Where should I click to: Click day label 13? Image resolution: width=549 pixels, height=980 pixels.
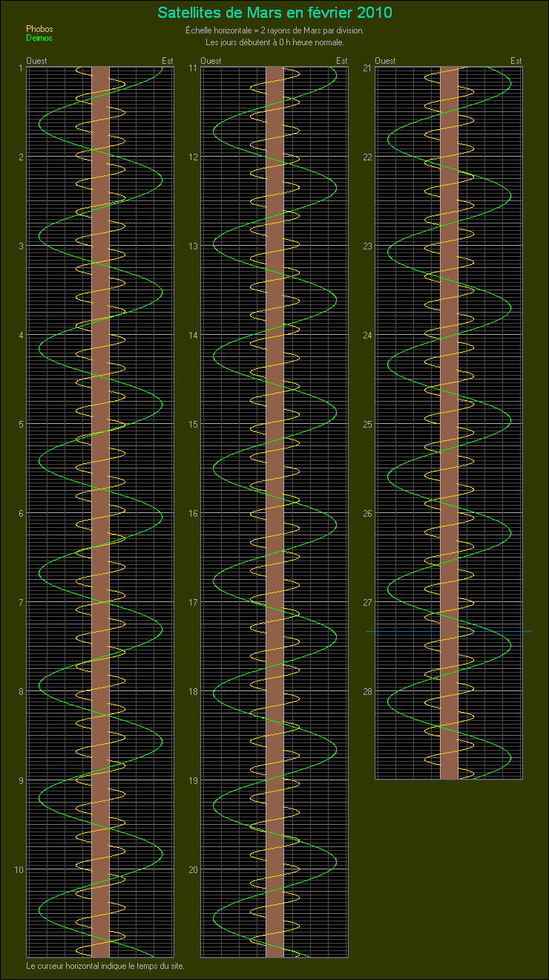pyautogui.click(x=192, y=246)
